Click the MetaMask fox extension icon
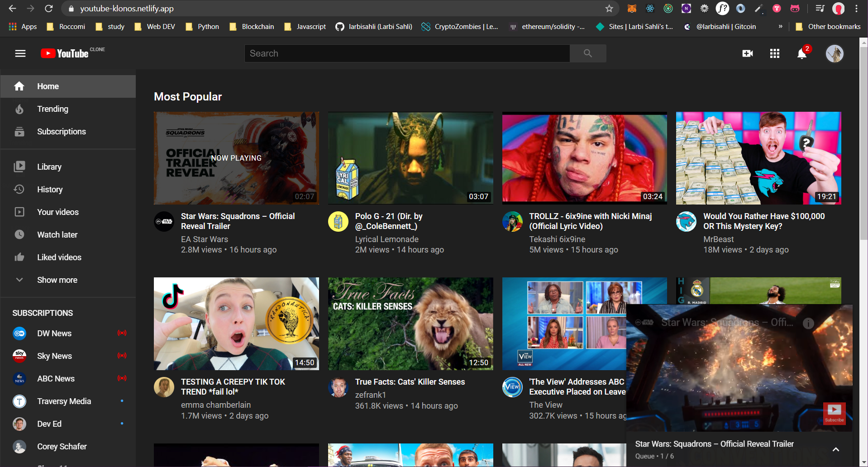This screenshot has width=868, height=467. click(632, 9)
